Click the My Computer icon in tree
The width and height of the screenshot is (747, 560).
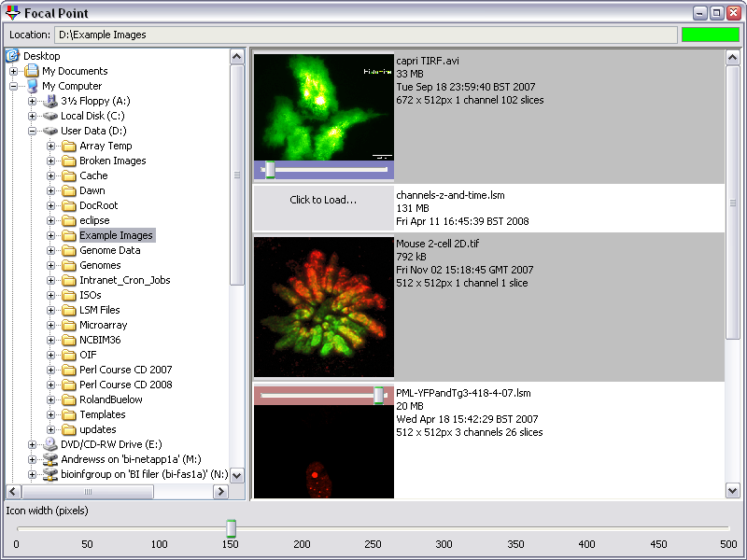coord(32,86)
